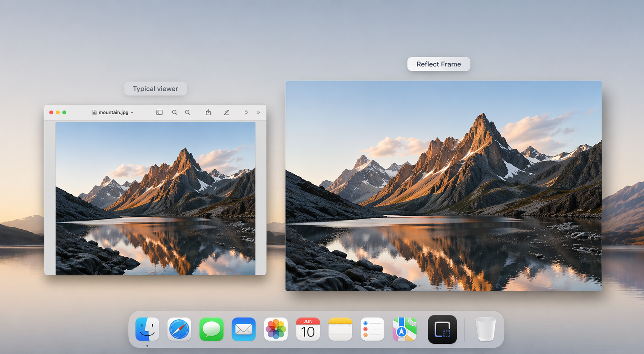Click the zoom out magnifier icon
This screenshot has height=354, width=644.
[175, 112]
